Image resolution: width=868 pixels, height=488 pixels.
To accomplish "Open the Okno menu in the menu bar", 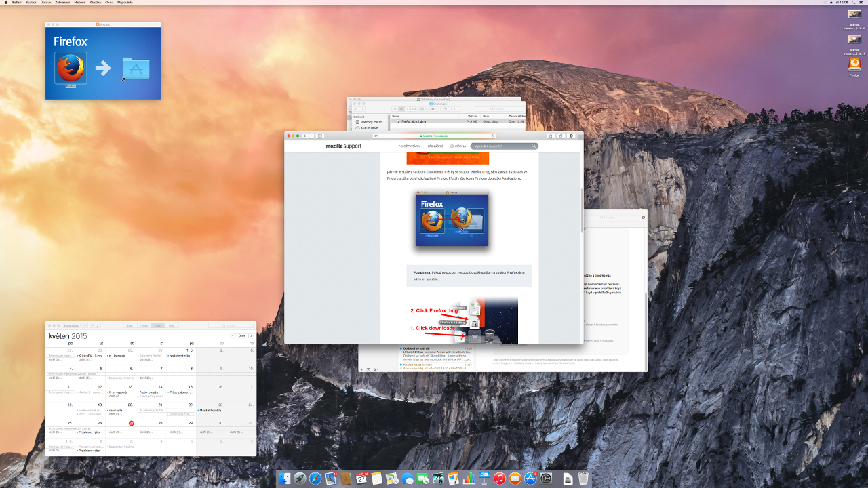I will pyautogui.click(x=110, y=3).
